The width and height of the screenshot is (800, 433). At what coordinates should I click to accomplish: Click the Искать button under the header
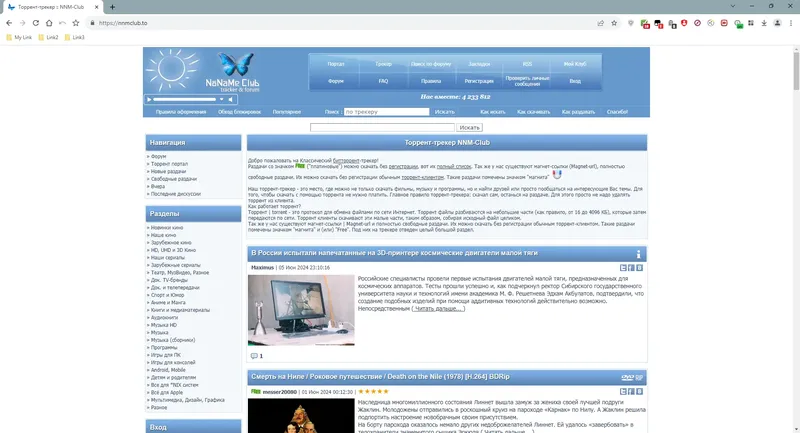(x=469, y=128)
